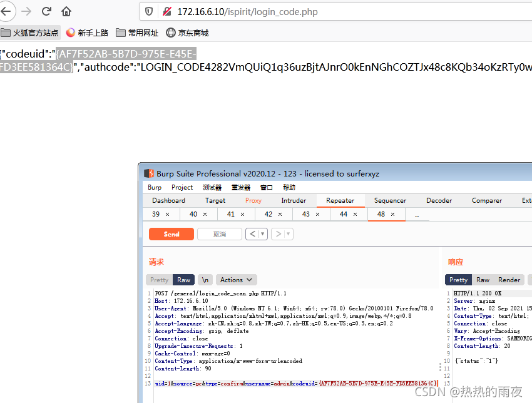Switch to the Sequencer tab
532x403 pixels.
point(390,200)
